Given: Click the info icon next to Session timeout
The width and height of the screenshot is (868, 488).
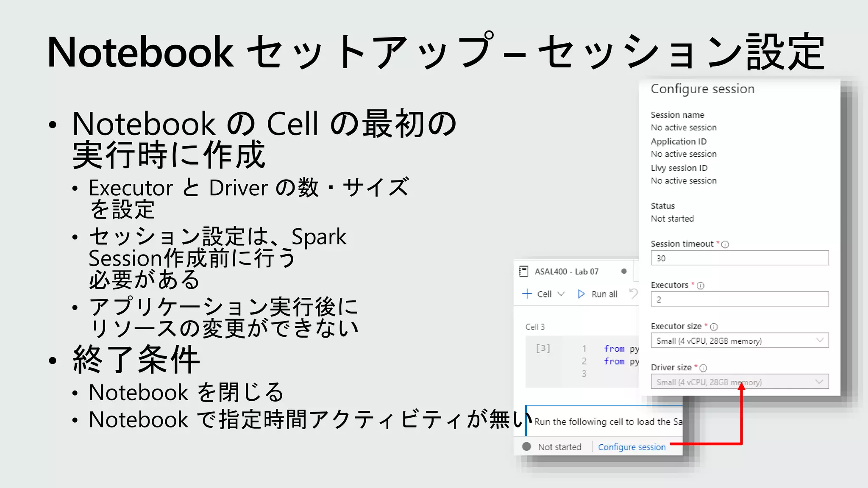Looking at the screenshot, I should click(x=725, y=244).
